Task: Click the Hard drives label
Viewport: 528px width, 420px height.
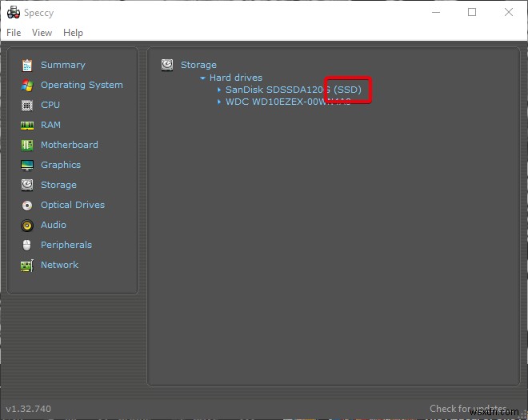Action: (x=236, y=78)
